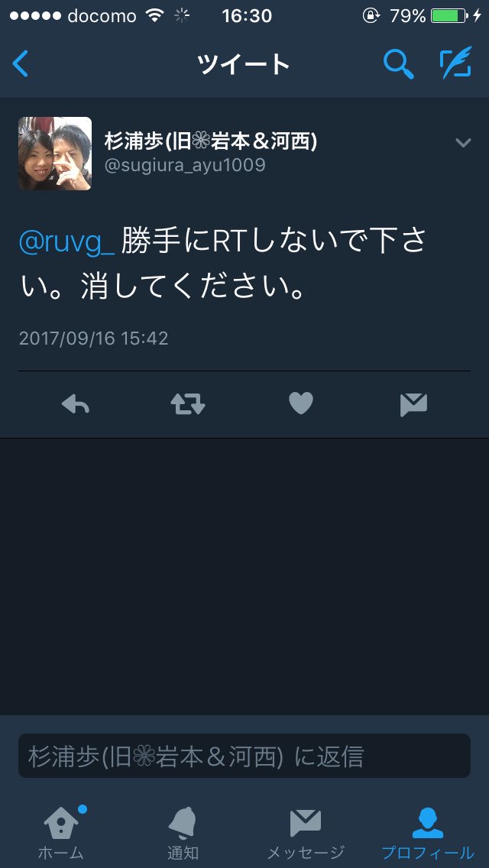Open the メッセージ messages tab
489x868 pixels.
[x=306, y=834]
